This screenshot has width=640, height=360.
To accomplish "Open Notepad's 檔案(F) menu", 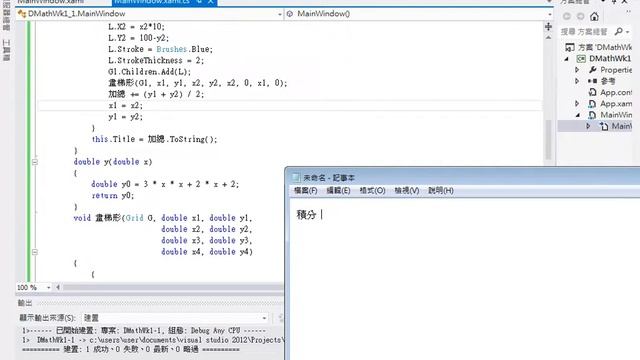I will pos(306,191).
